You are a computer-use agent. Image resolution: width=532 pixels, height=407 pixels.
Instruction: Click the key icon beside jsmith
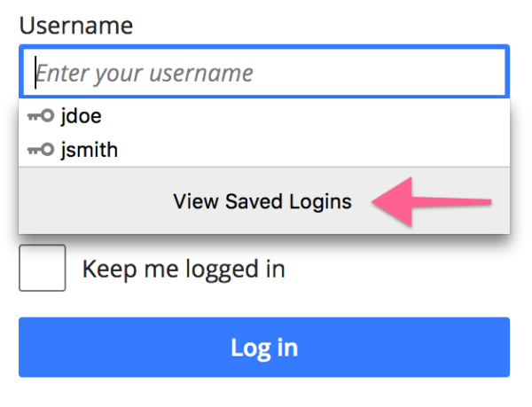click(x=41, y=151)
